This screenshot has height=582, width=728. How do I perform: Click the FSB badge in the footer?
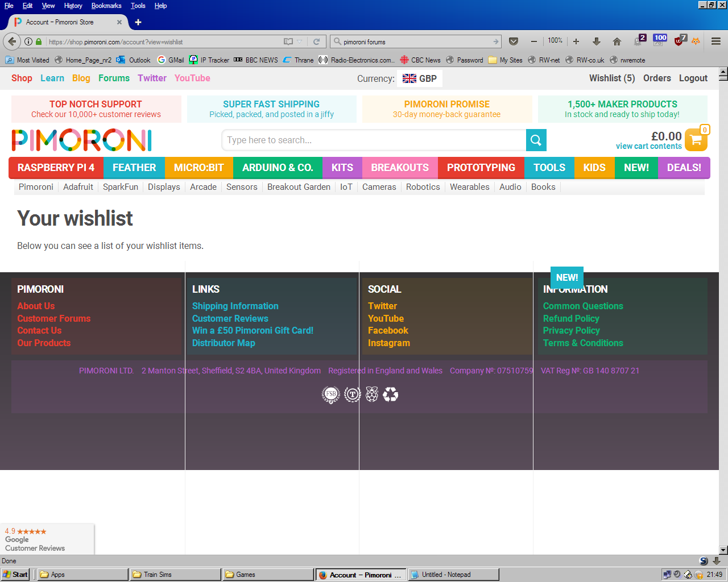click(x=331, y=394)
